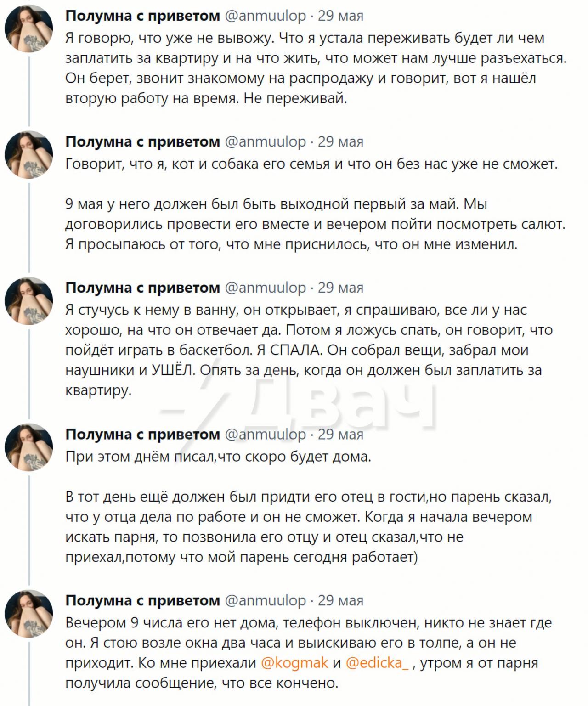Click "Полумна с приветом" above "Говорит, что я" tweet

click(142, 142)
